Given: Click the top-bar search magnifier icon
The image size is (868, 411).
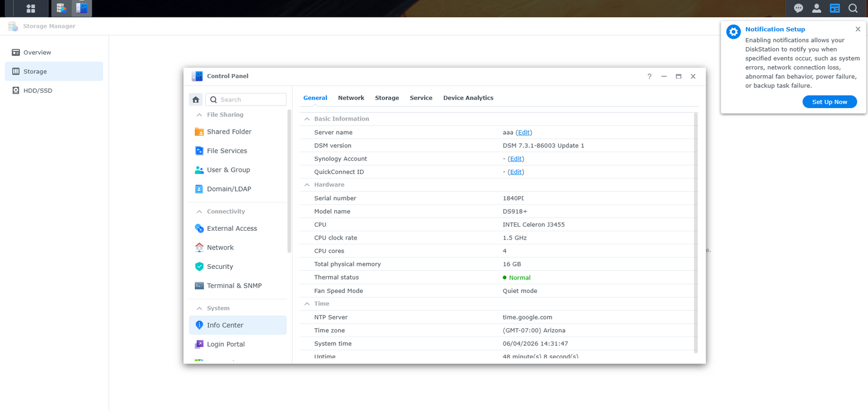Looking at the screenshot, I should (x=853, y=8).
